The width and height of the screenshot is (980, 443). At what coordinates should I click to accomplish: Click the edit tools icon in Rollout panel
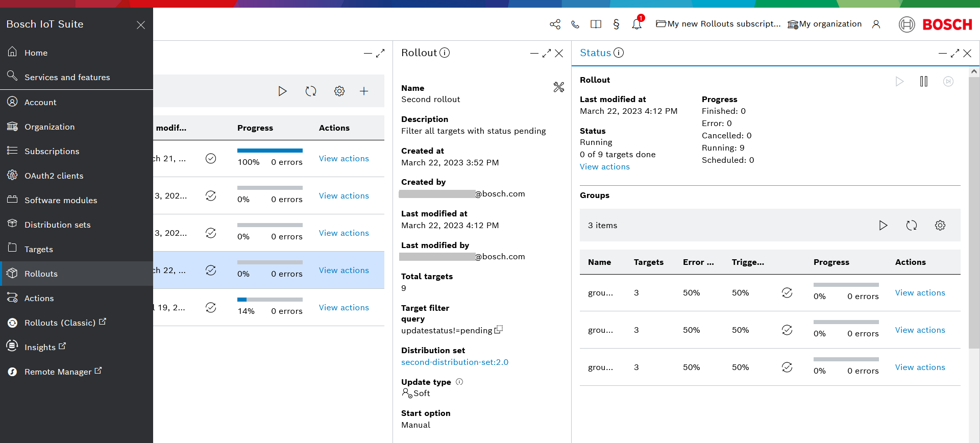[559, 87]
